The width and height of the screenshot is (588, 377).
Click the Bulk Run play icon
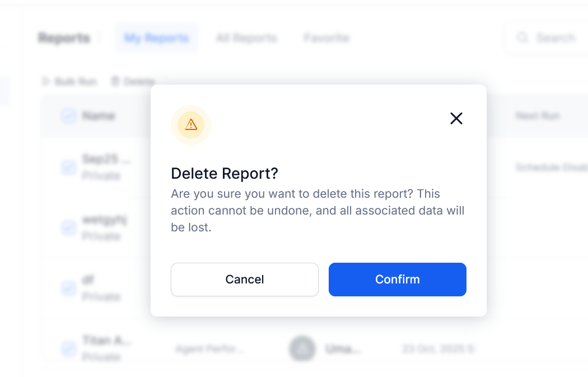coord(46,82)
